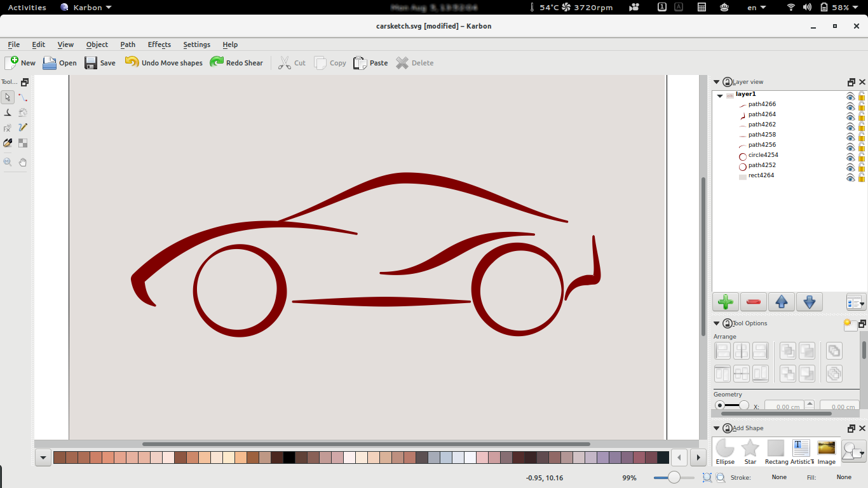Screen dimensions: 868x488
Task: Open the Effects menu
Action: coord(159,44)
